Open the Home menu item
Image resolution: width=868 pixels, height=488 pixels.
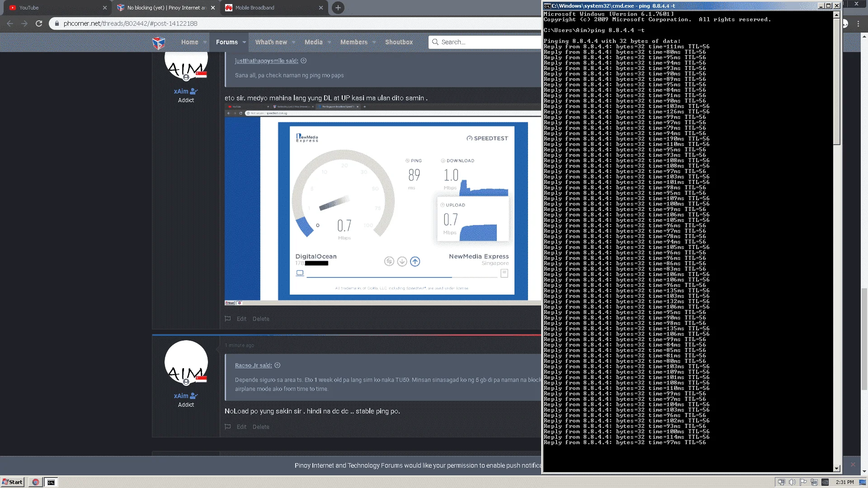tap(189, 42)
